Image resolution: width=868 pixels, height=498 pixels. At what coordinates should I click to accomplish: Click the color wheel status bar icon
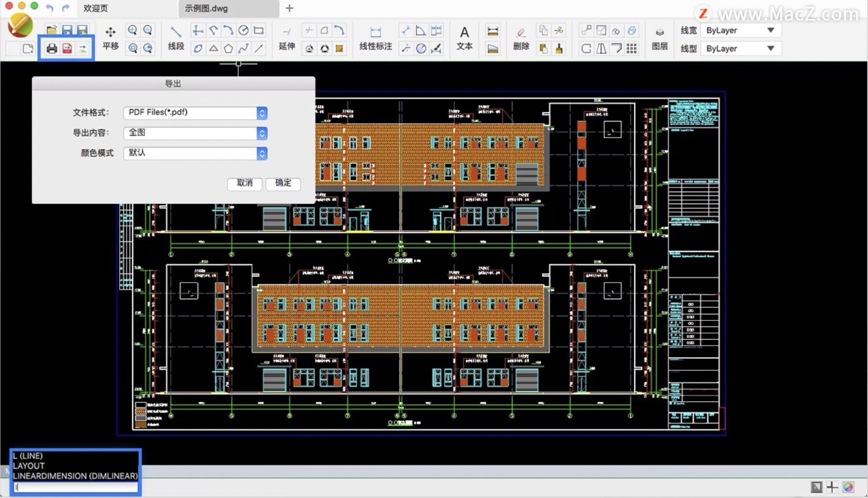coord(848,487)
